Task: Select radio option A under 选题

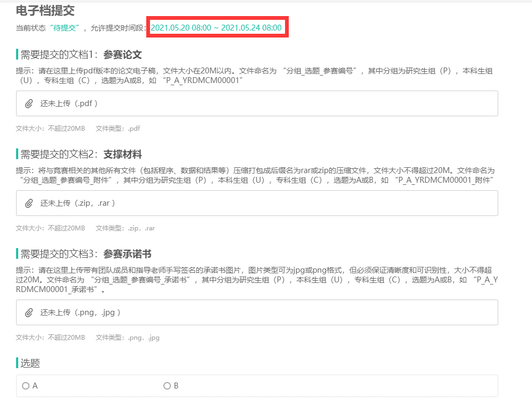Action: 26,386
